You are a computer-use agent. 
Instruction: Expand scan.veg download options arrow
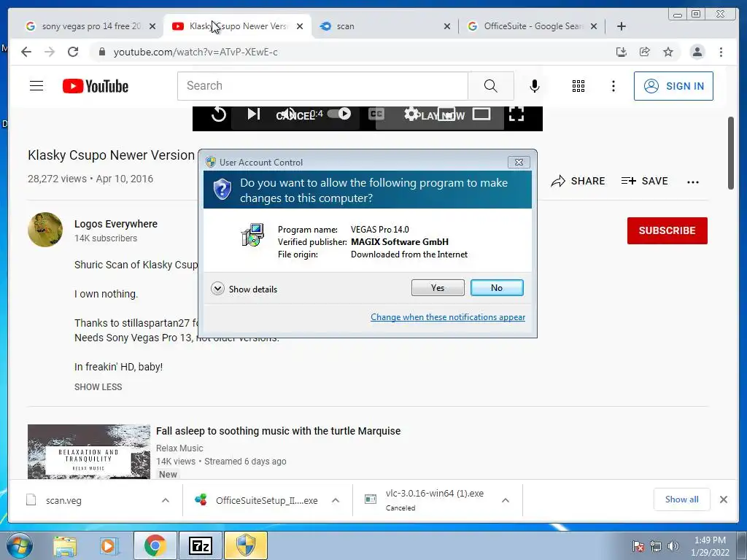tap(166, 500)
